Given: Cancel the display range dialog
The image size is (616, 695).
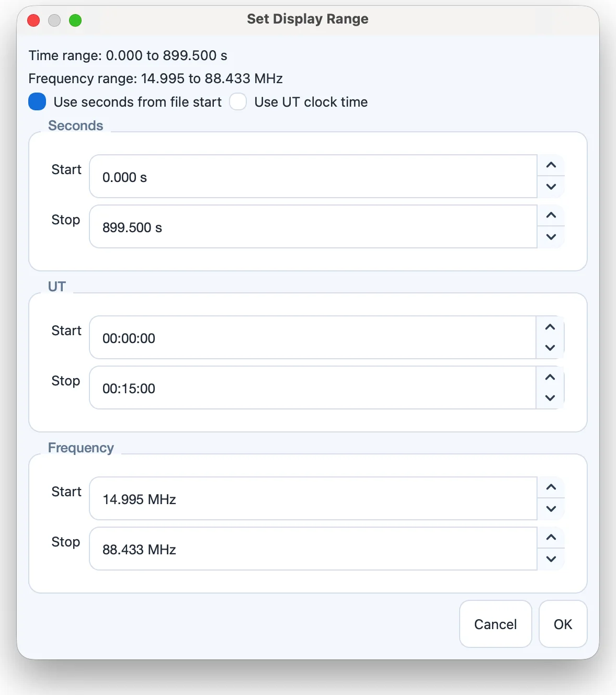Looking at the screenshot, I should [496, 624].
